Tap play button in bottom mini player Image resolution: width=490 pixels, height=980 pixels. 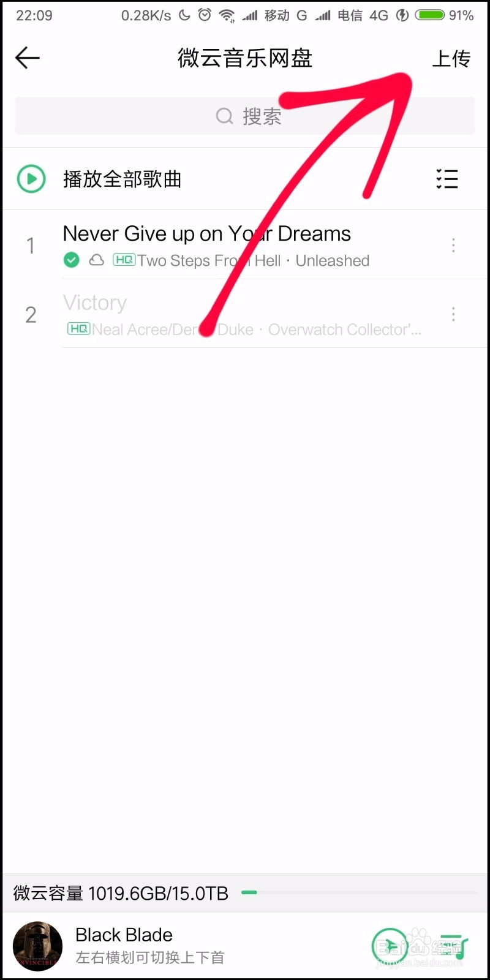tap(390, 946)
